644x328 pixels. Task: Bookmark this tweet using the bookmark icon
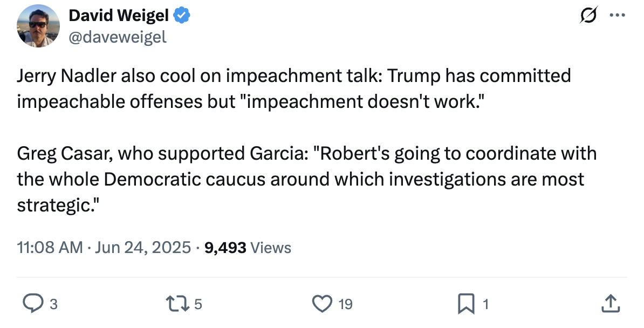click(x=465, y=304)
